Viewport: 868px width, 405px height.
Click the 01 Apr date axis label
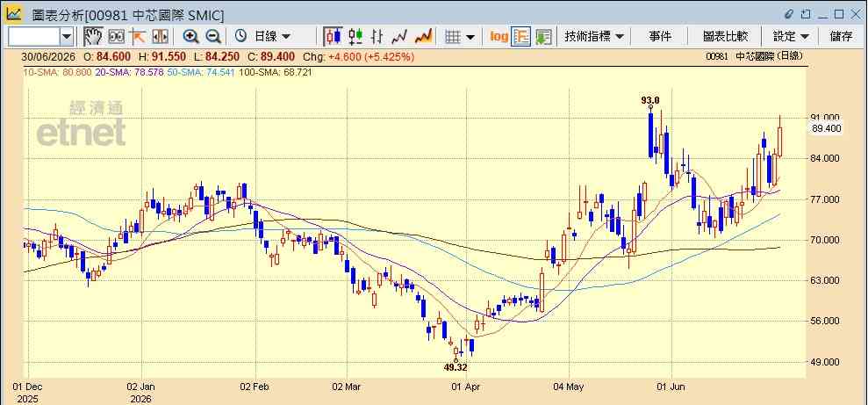pos(467,387)
